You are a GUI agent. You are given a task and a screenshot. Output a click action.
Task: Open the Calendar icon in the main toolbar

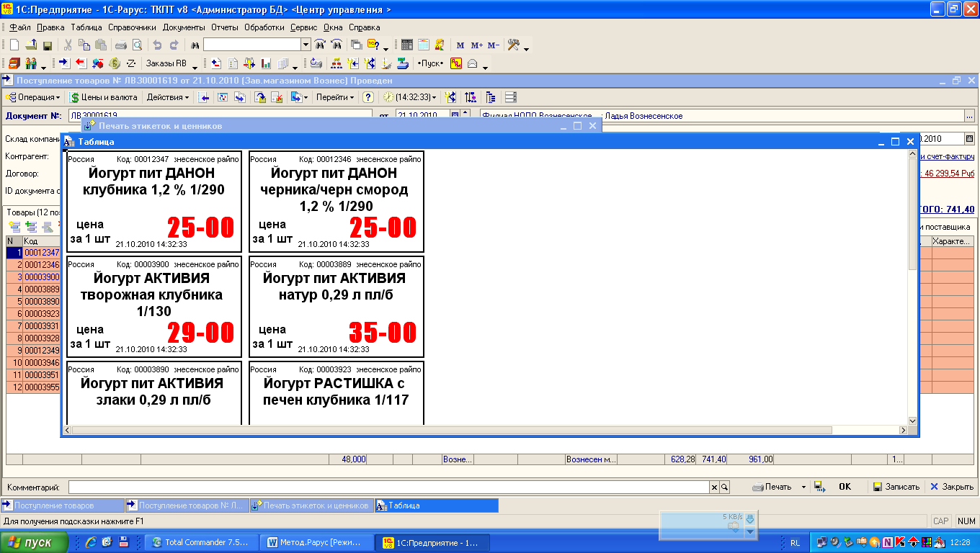pos(424,45)
